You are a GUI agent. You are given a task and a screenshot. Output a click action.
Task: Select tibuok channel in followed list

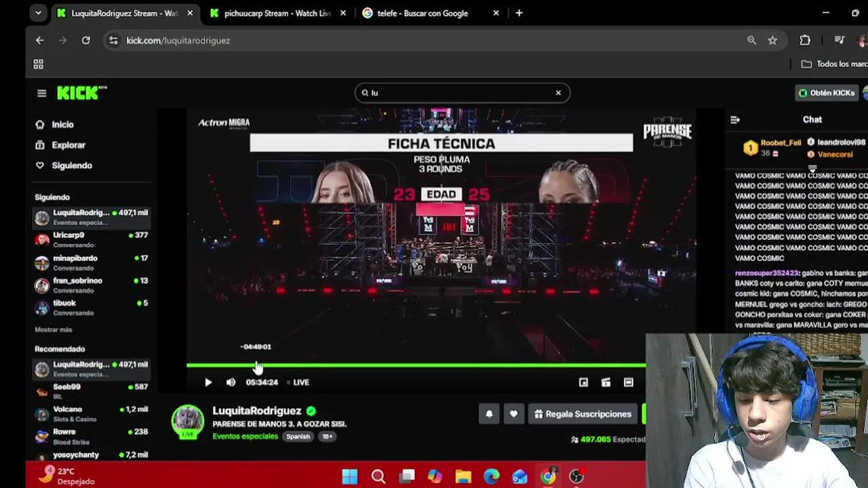coord(92,307)
